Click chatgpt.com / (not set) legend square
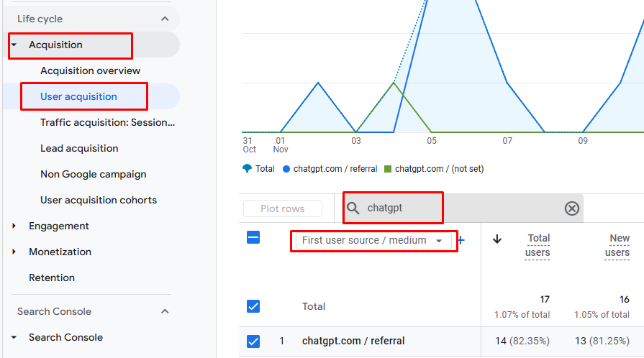Screen dimensions: 644x358 coord(388,169)
